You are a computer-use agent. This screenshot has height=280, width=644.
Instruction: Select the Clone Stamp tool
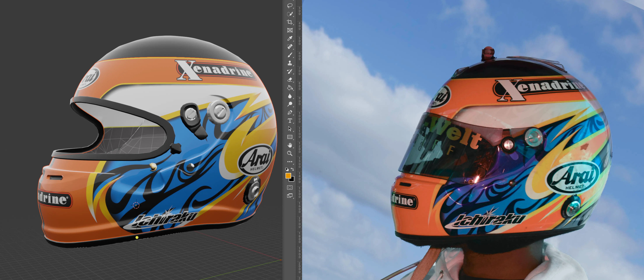pyautogui.click(x=290, y=63)
